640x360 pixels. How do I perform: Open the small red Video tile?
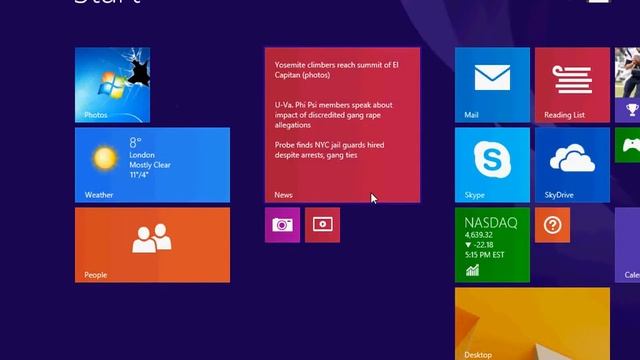(322, 225)
